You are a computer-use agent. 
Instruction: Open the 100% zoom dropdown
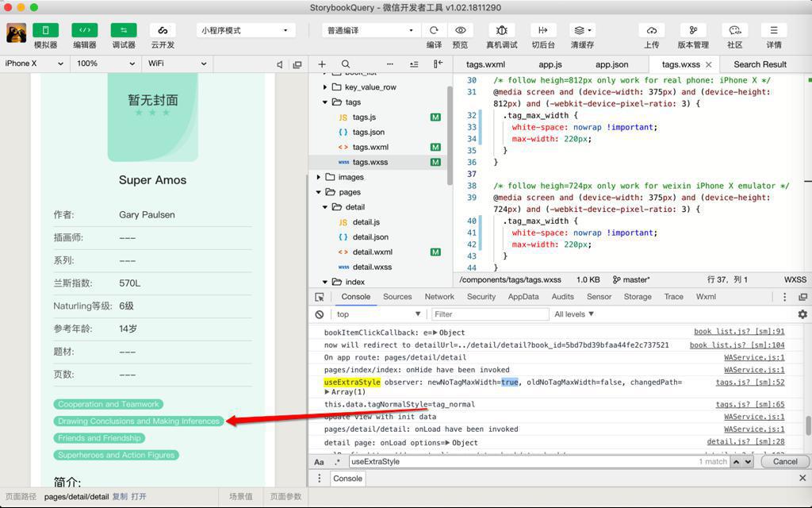[x=105, y=63]
